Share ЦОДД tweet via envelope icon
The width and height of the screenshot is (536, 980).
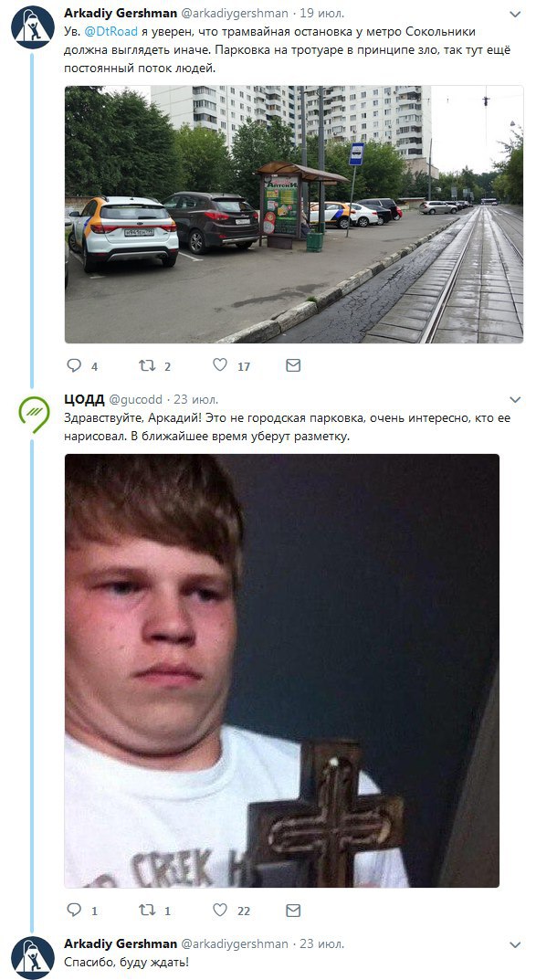[293, 910]
